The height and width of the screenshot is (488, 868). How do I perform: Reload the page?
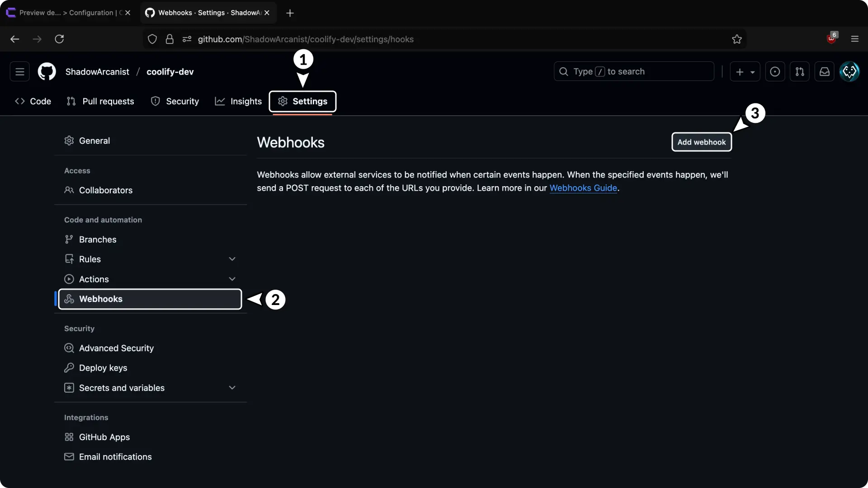(x=59, y=39)
